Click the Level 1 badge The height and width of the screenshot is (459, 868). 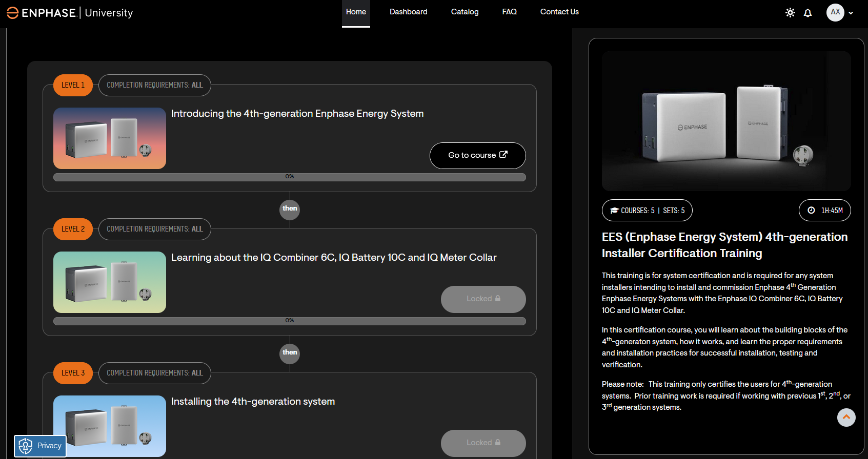coord(73,85)
